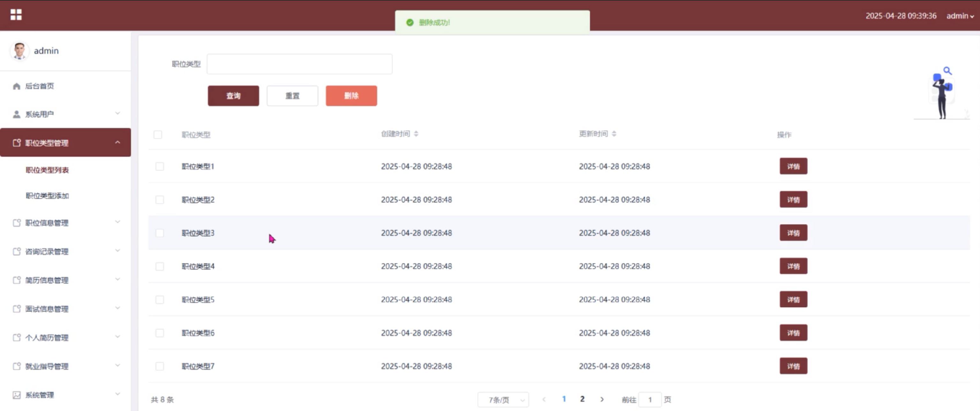Viewport: 980px width, 411px height.
Task: Click the 职位类型 search input field
Action: tap(299, 64)
